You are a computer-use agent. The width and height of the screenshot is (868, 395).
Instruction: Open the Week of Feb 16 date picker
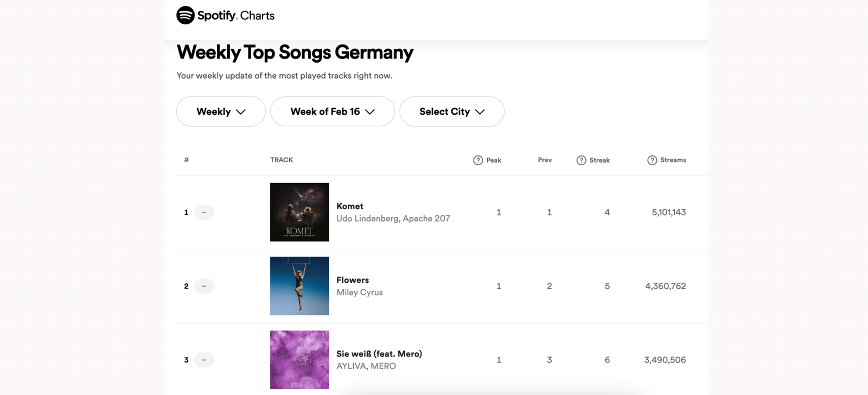[x=332, y=111]
